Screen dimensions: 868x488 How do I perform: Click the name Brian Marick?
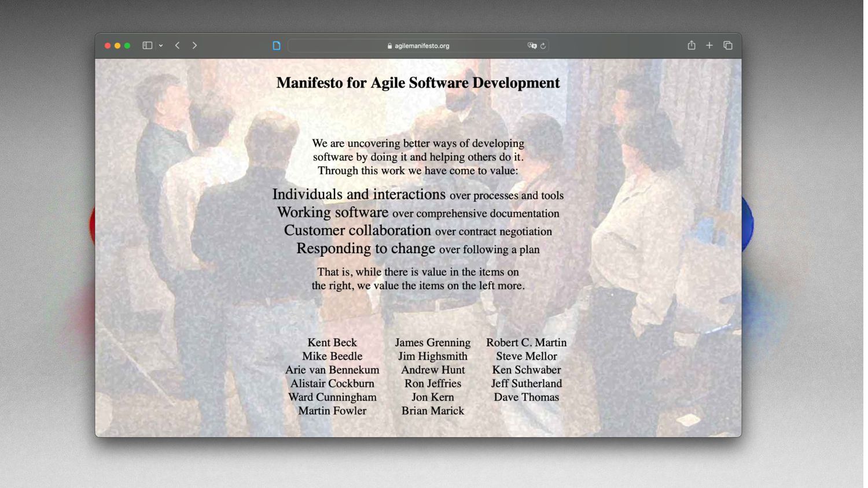433,411
